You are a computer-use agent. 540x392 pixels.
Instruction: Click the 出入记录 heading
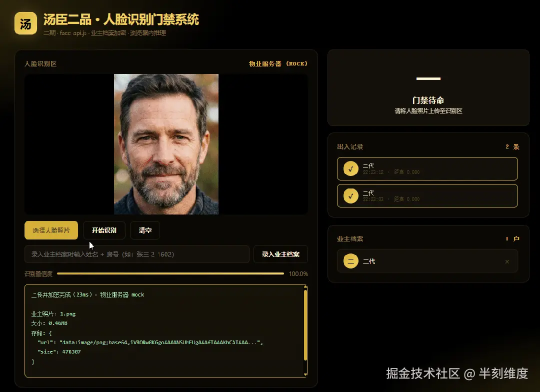(350, 146)
